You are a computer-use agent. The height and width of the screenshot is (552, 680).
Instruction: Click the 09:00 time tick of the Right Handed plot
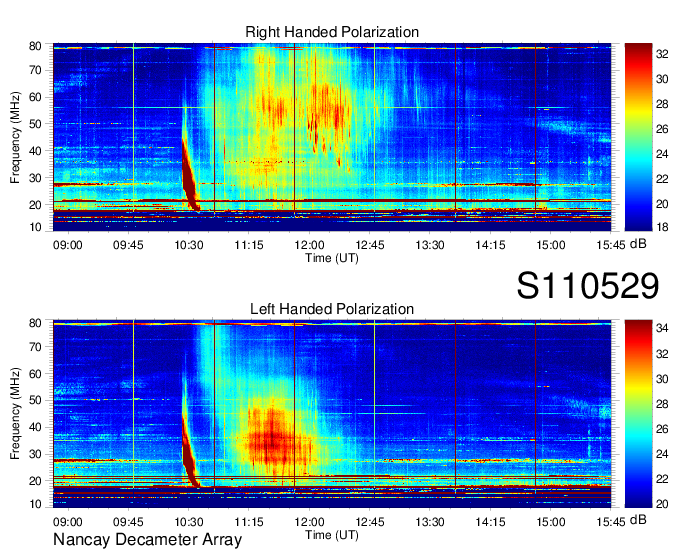coord(68,245)
